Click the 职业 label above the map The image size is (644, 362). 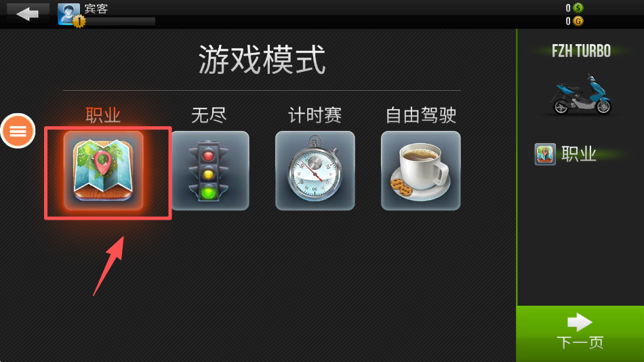(103, 115)
